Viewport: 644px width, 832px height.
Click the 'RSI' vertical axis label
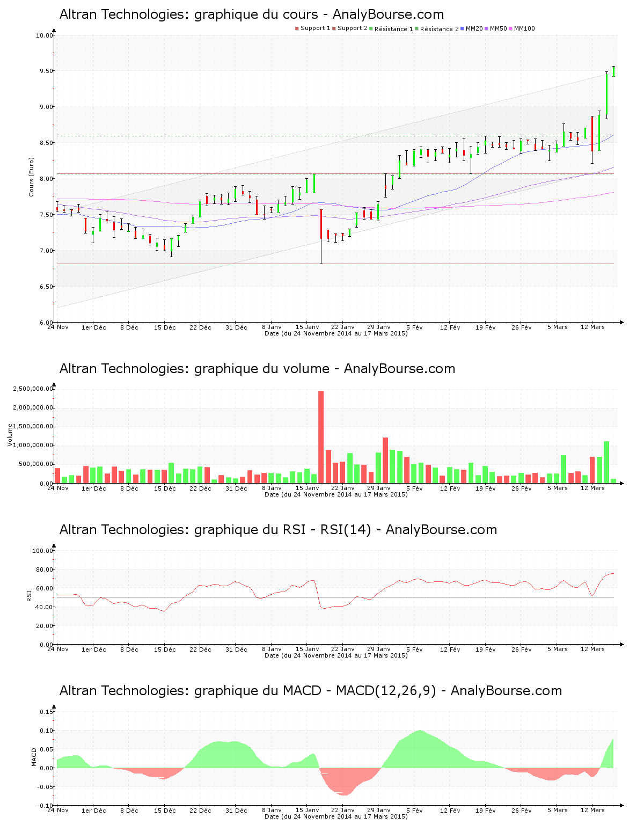28,595
